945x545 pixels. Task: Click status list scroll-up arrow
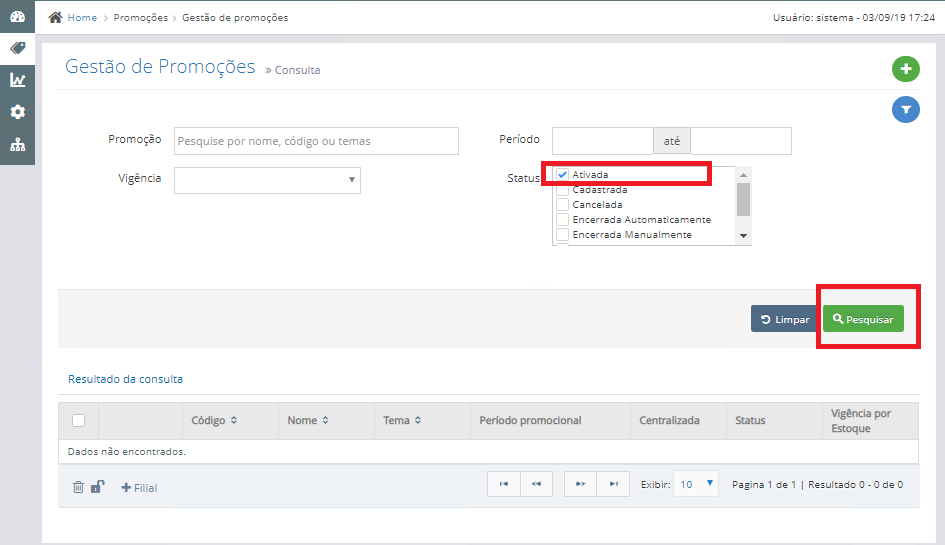[744, 175]
